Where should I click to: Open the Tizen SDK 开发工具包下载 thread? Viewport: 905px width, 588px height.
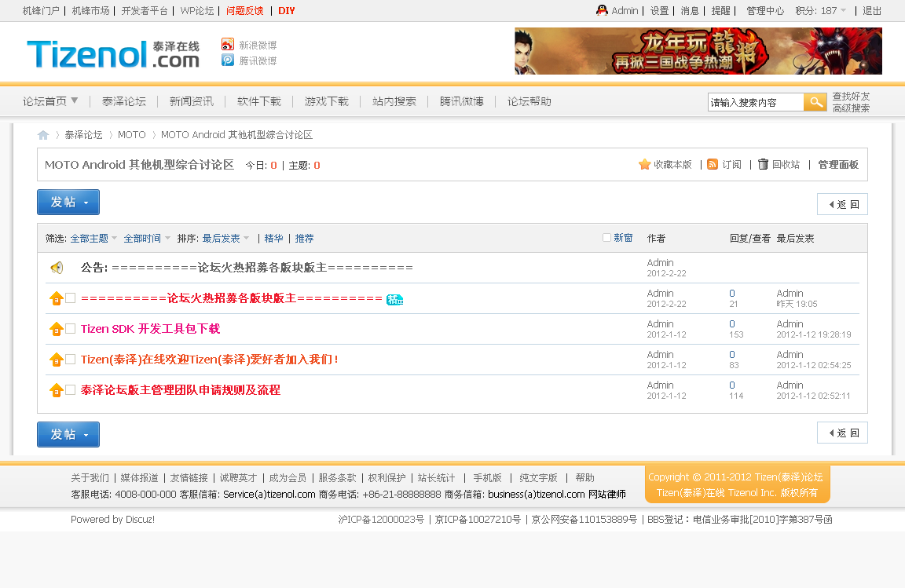(150, 329)
